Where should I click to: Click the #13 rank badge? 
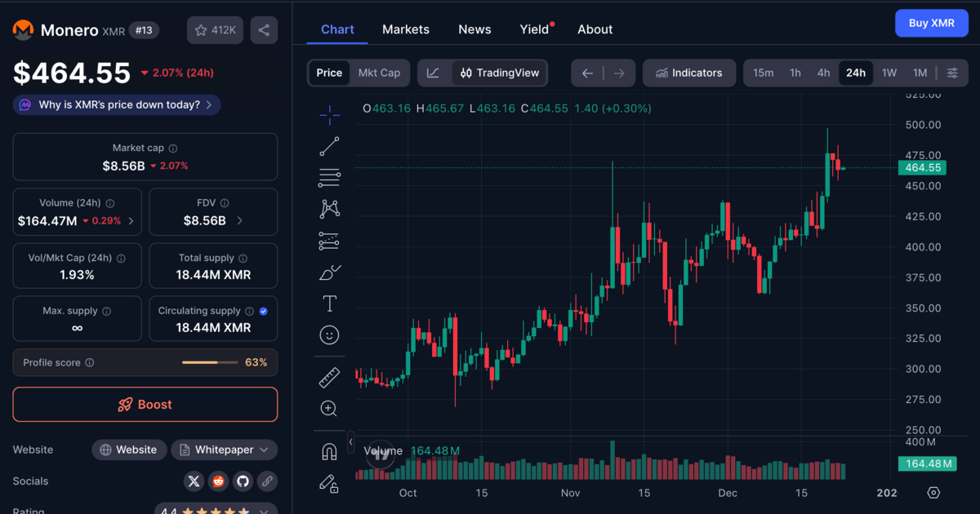pos(144,30)
